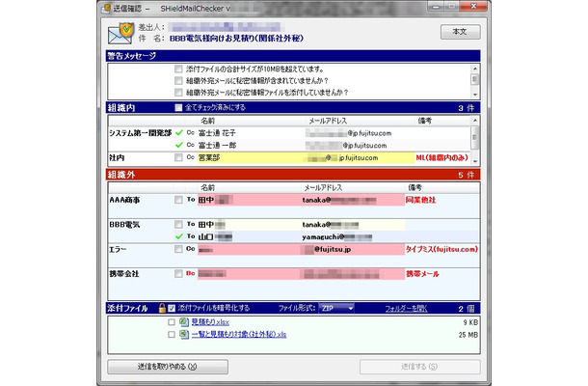Select the 携帯メール remark text

pyautogui.click(x=422, y=274)
